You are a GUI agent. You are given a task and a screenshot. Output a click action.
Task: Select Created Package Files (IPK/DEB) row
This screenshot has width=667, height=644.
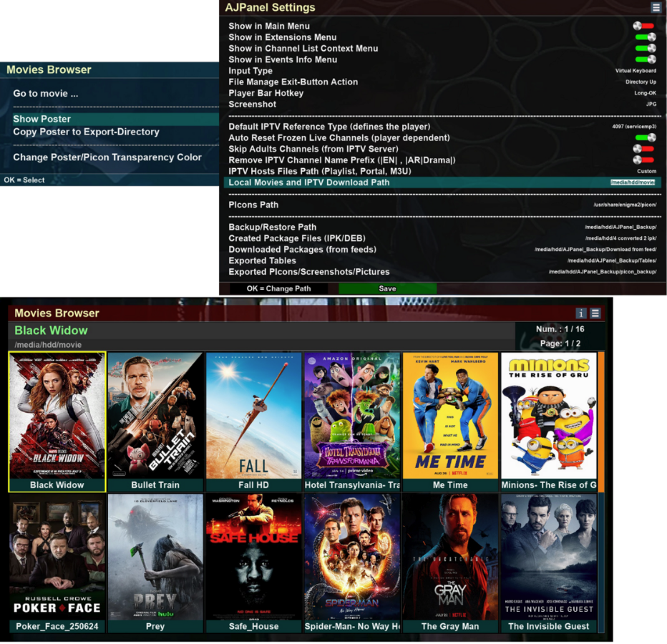tap(442, 238)
